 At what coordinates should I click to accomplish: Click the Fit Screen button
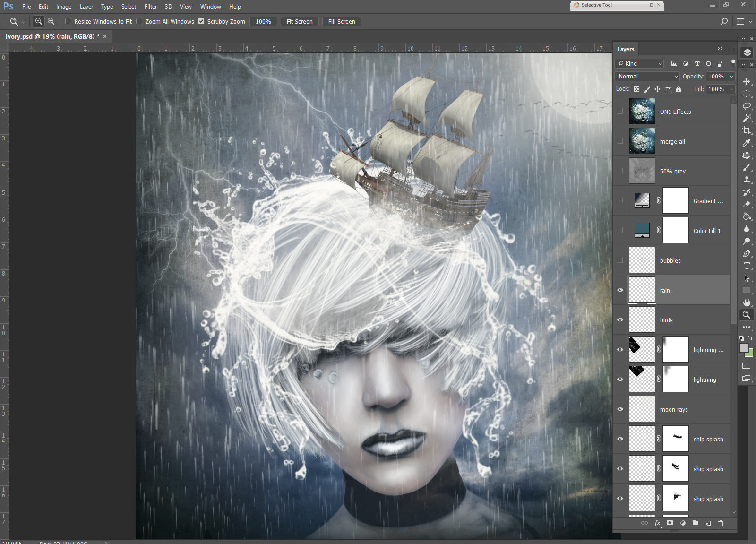pos(299,21)
